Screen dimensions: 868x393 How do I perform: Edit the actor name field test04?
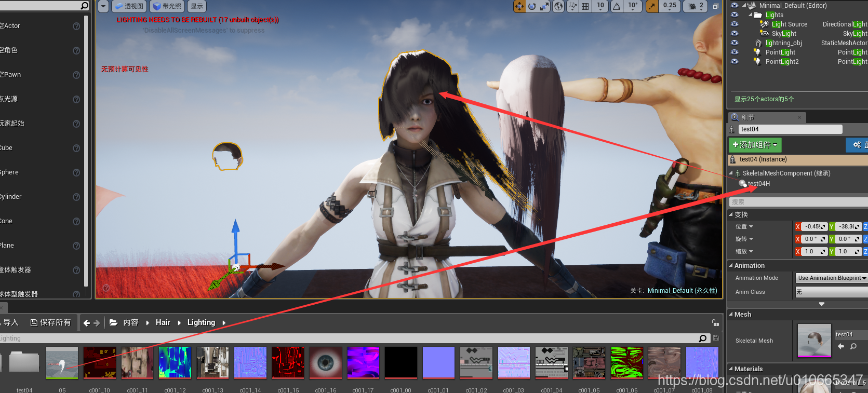tap(790, 129)
